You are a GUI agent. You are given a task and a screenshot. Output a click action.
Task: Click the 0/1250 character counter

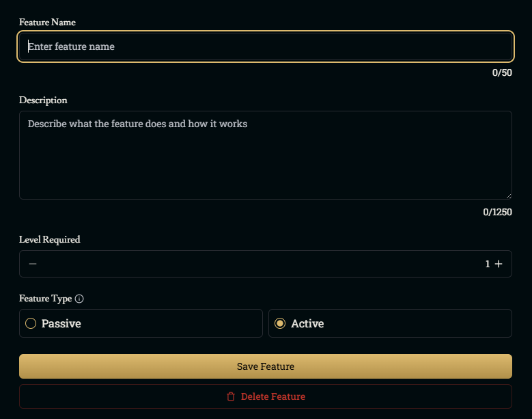[x=497, y=212]
